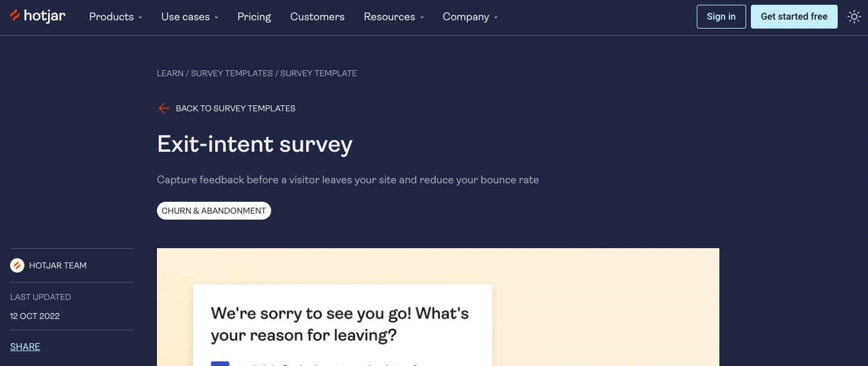Open the Resources dropdown
Image resolution: width=868 pixels, height=366 pixels.
tap(393, 17)
